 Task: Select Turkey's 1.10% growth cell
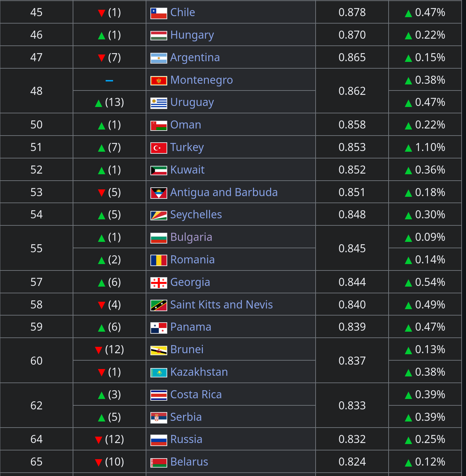(x=425, y=147)
